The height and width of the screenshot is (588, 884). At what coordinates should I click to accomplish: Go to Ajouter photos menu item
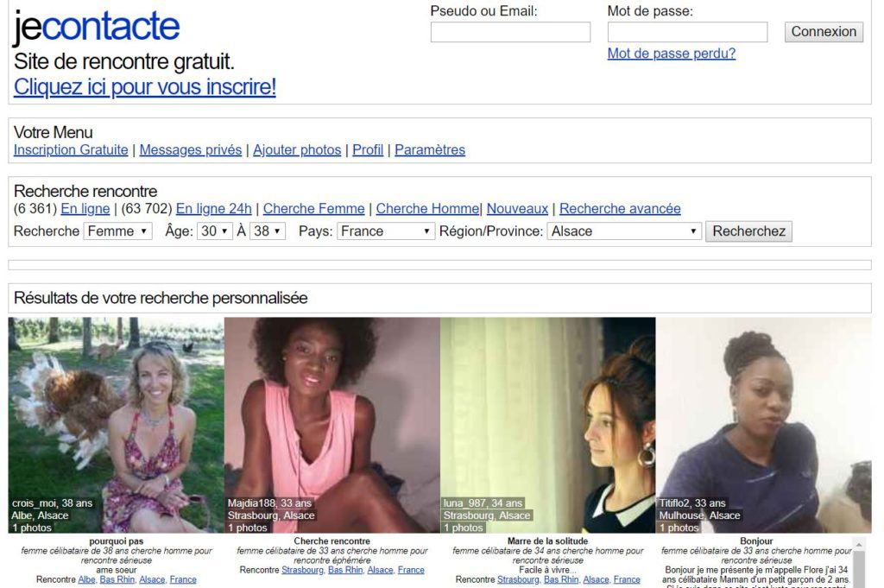tap(297, 150)
